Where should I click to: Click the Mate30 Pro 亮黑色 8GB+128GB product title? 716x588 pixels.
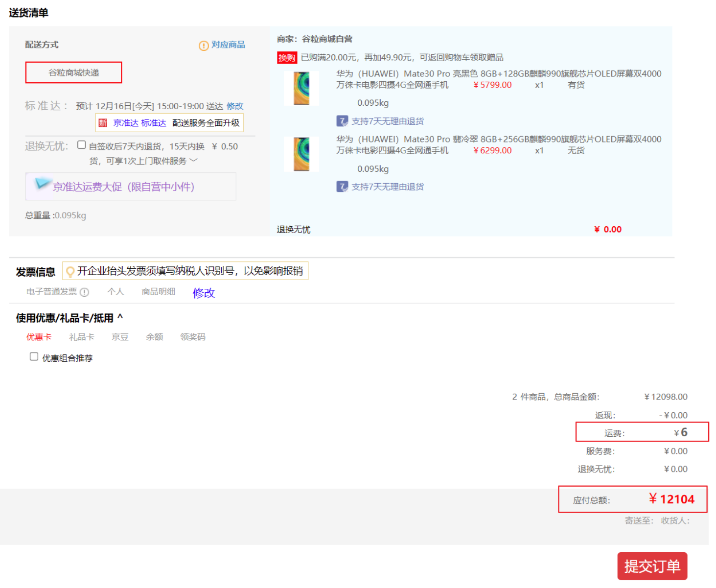pos(499,79)
